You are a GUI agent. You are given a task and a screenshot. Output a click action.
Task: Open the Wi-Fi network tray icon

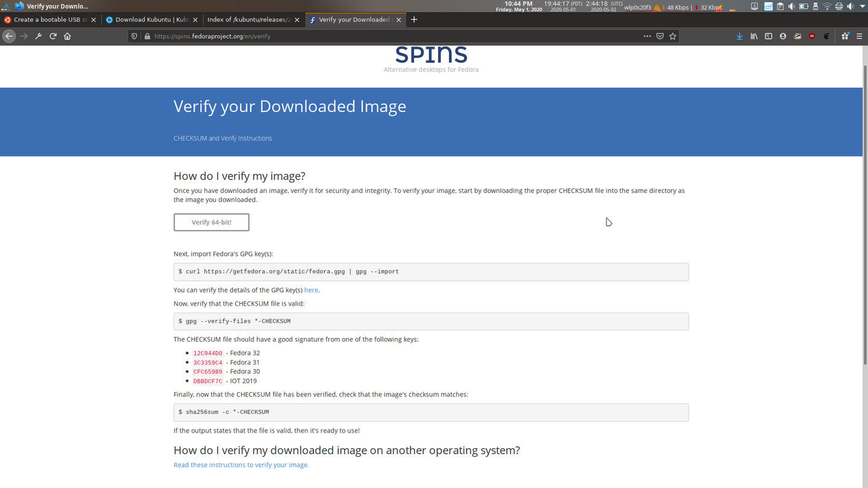(827, 7)
